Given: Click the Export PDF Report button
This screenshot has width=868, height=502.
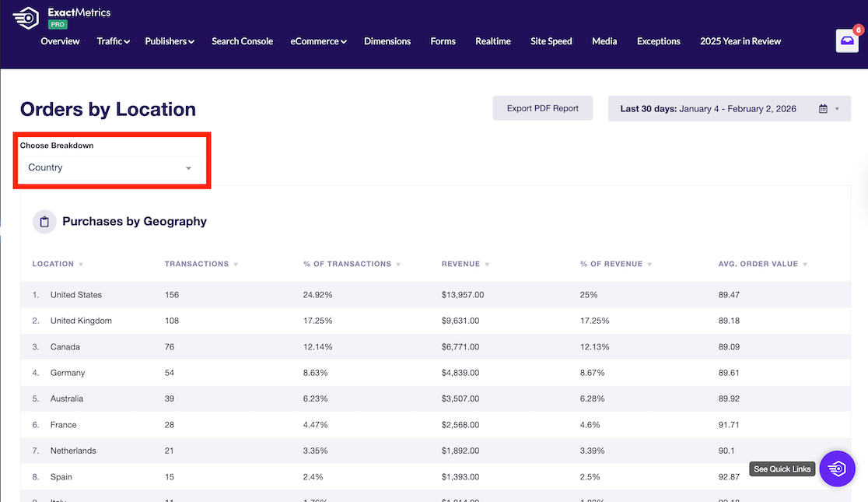Looking at the screenshot, I should (x=542, y=108).
